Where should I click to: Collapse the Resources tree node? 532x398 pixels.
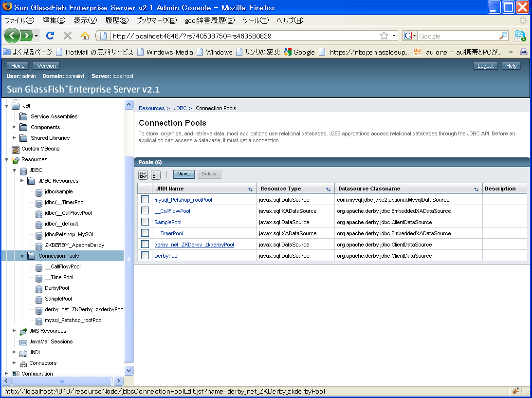(x=6, y=160)
